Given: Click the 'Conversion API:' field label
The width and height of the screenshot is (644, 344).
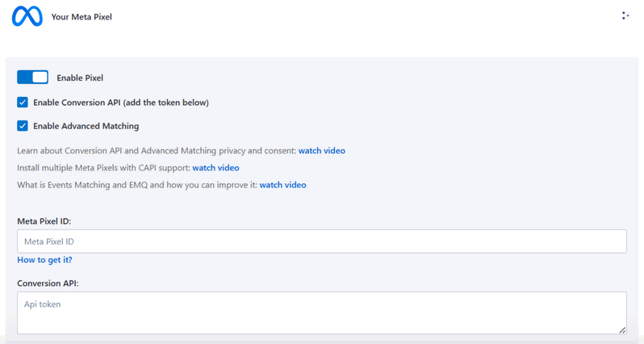Looking at the screenshot, I should click(48, 283).
